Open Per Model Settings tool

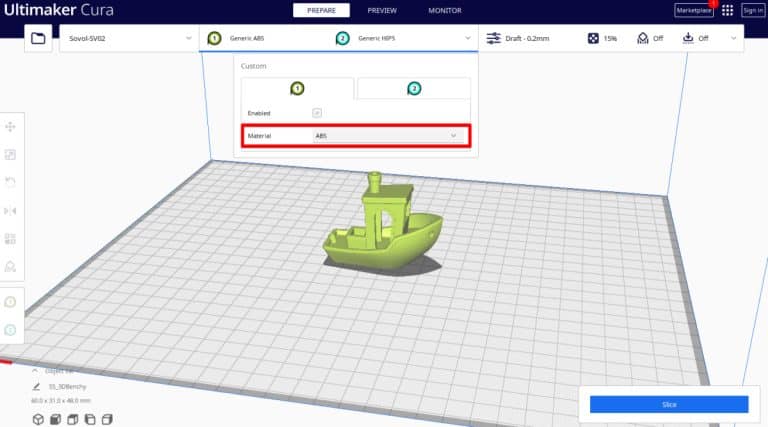click(10, 239)
